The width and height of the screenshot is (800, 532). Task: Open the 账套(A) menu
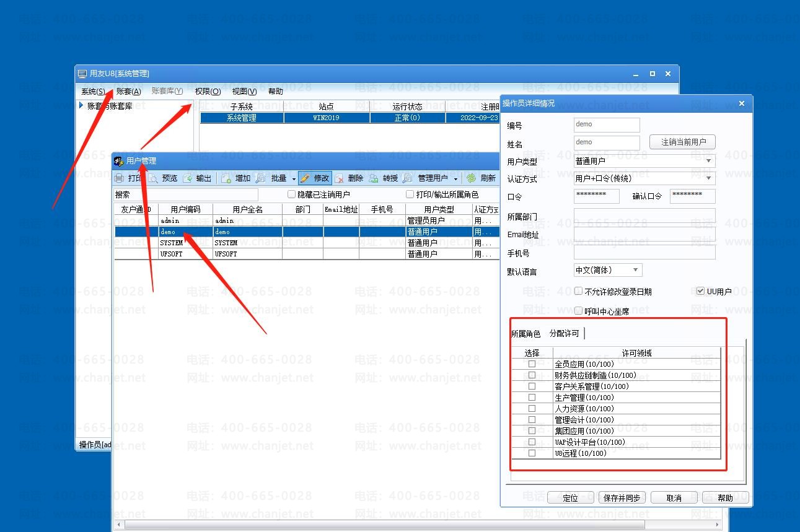129,91
